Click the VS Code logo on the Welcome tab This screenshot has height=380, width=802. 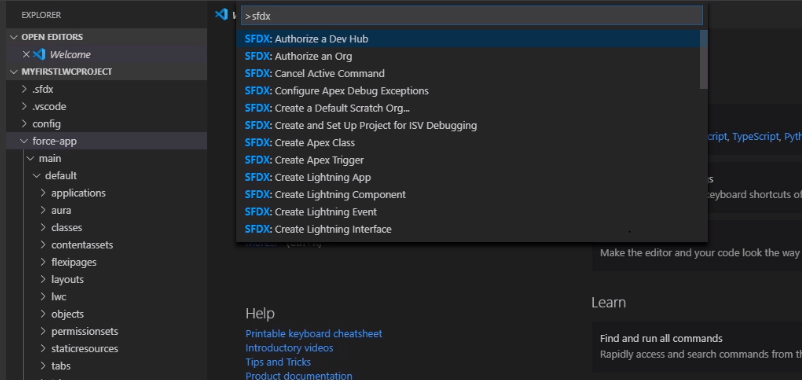221,14
